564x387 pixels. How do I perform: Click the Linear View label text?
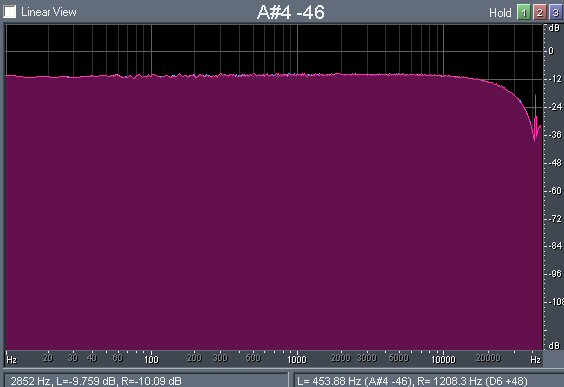tap(49, 12)
